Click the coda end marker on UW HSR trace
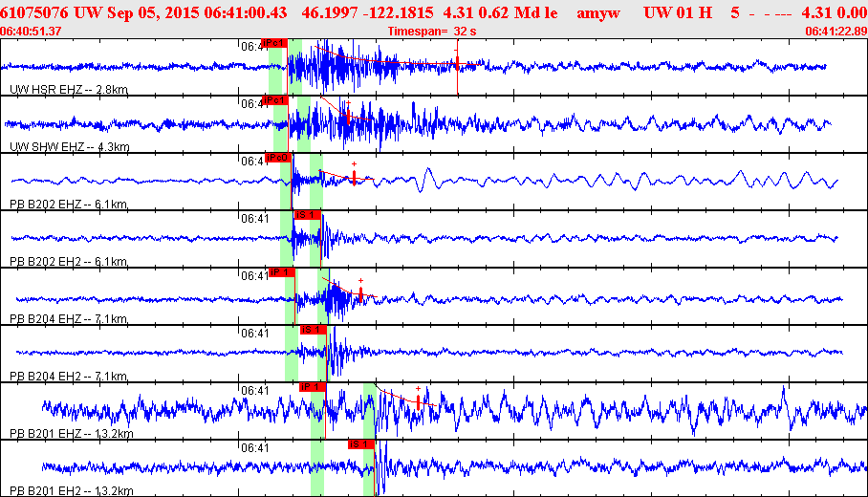 pyautogui.click(x=457, y=64)
